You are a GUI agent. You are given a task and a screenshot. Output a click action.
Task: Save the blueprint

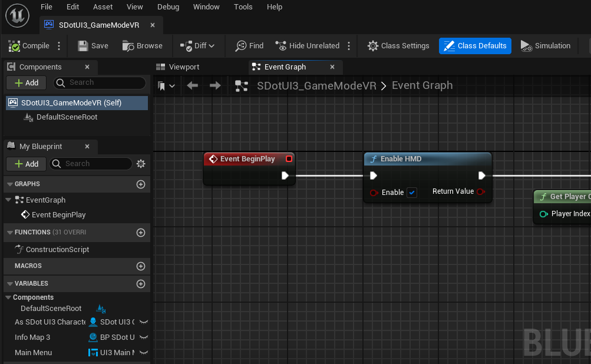(93, 45)
